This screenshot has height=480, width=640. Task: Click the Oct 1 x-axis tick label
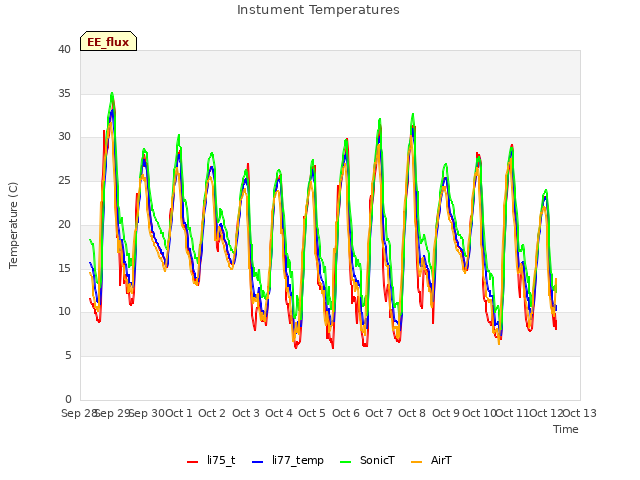click(178, 413)
